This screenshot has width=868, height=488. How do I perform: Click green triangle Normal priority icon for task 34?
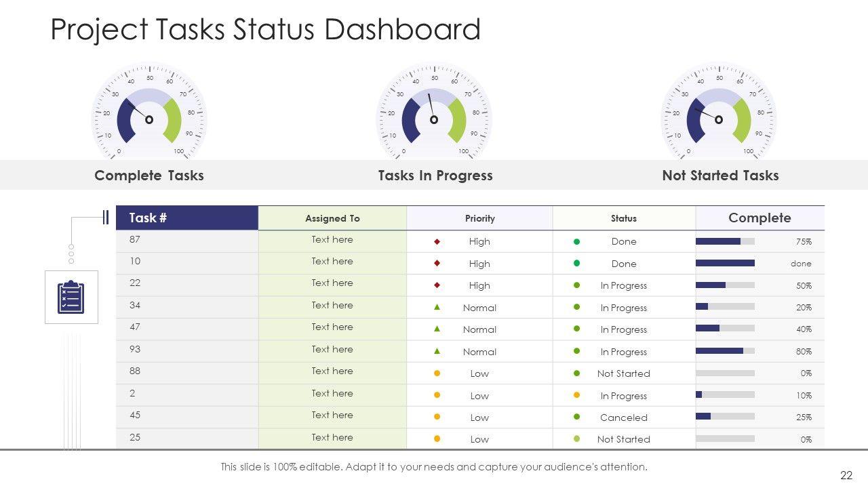[437, 307]
